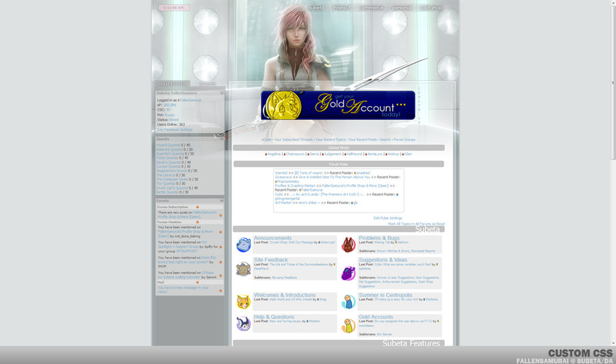This screenshot has width=616, height=364.
Task: Click the Suggestions & Ideas purple dragon icon
Action: coord(348,273)
